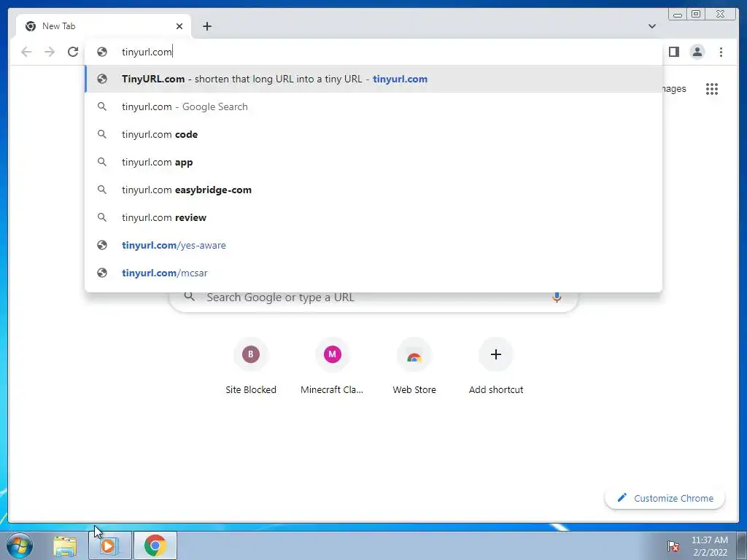Open a new tab with the plus button
This screenshot has width=747, height=560.
(206, 26)
